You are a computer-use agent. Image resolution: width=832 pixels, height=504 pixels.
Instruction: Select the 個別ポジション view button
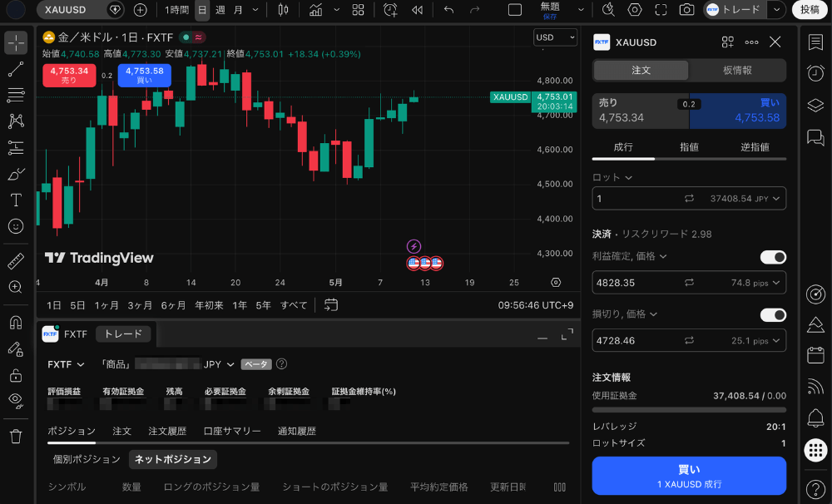[x=87, y=459]
